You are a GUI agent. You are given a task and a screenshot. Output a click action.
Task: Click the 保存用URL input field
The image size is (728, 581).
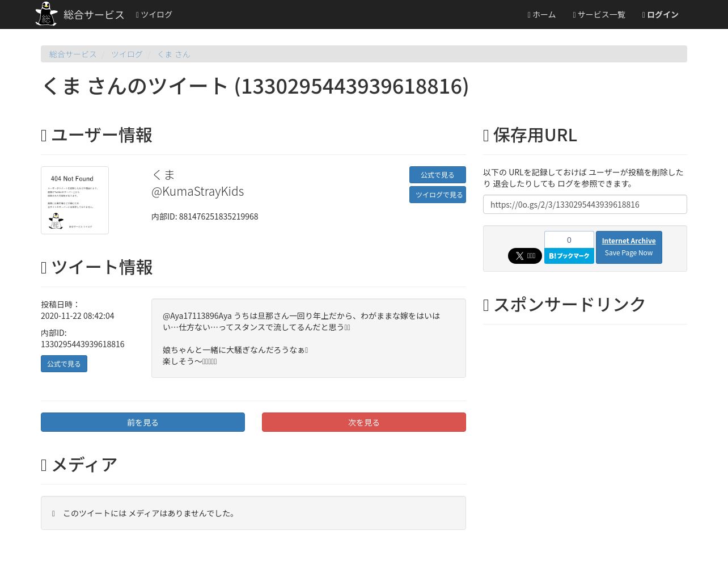(x=585, y=204)
